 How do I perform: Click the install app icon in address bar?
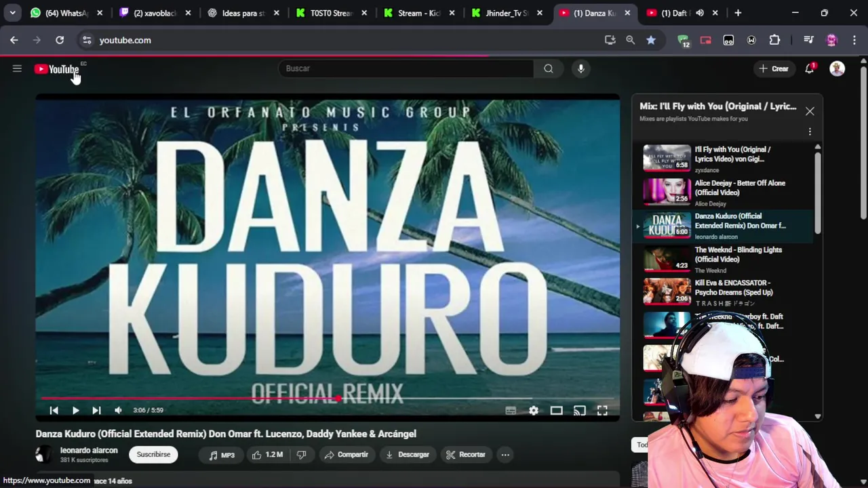[x=610, y=40]
